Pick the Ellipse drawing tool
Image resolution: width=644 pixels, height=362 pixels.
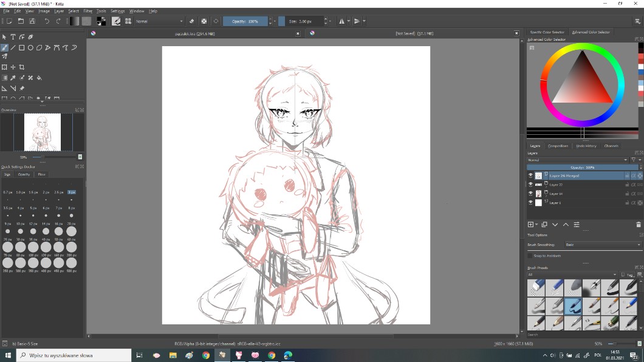tap(30, 47)
